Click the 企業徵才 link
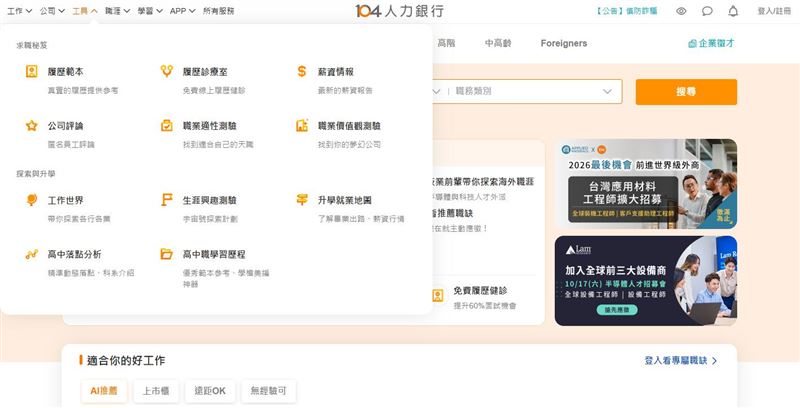The width and height of the screenshot is (800, 408). [x=711, y=43]
